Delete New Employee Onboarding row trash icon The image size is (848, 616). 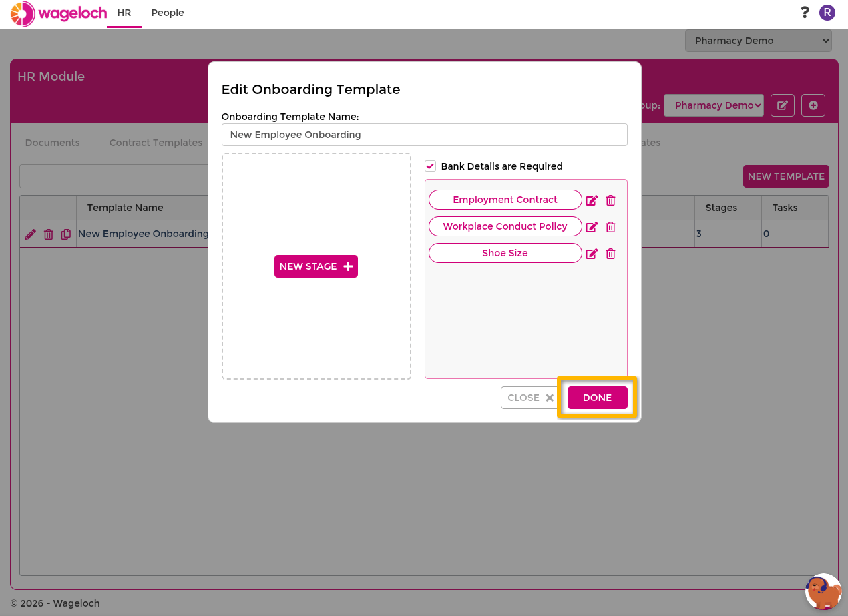(x=48, y=234)
